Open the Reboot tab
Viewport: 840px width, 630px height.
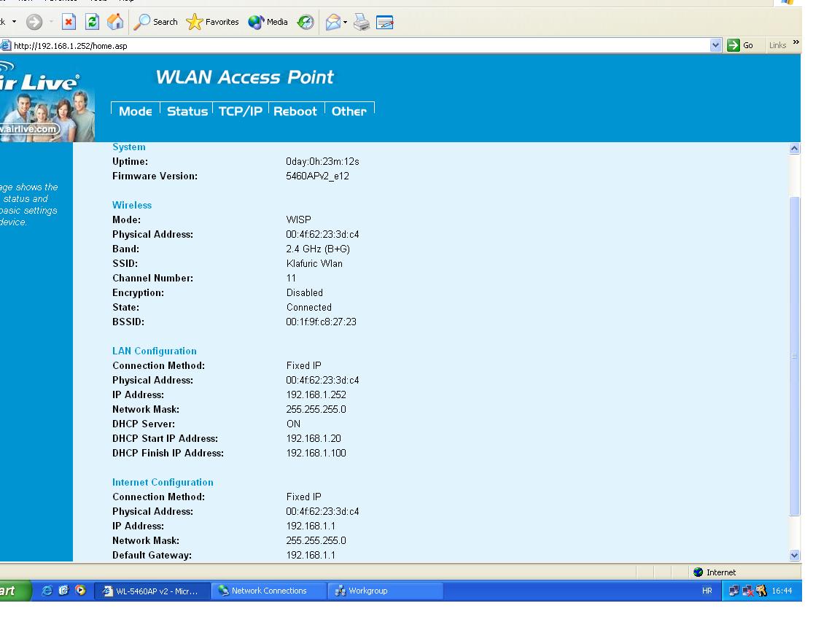click(x=295, y=111)
